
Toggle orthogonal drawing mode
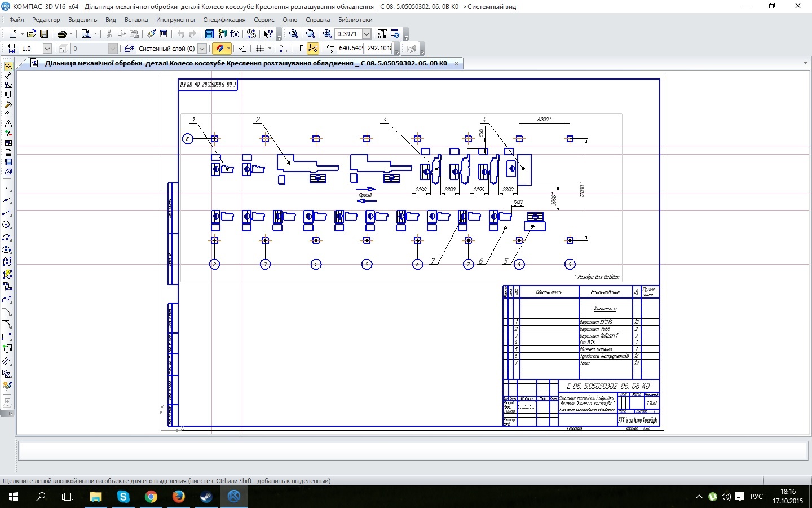click(299, 49)
